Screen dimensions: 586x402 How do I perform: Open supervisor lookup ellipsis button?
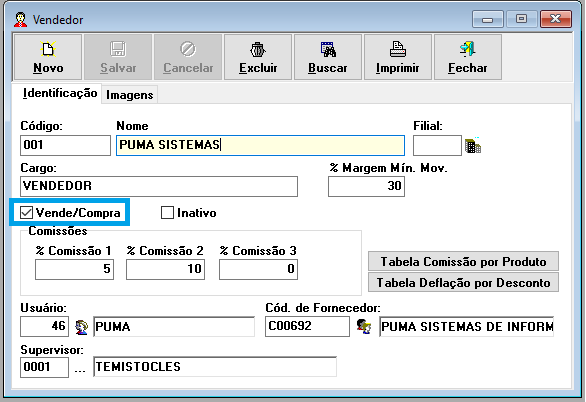(80, 368)
